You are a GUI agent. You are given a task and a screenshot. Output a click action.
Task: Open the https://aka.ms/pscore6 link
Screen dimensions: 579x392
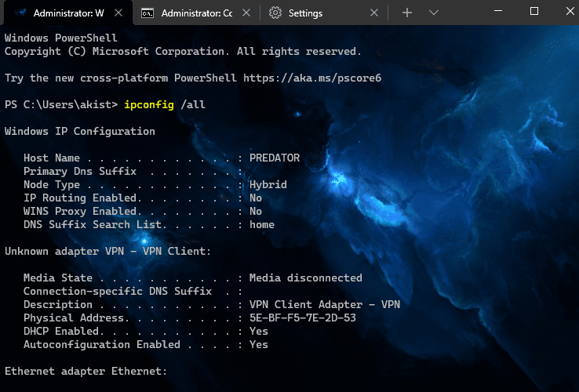[x=312, y=78]
